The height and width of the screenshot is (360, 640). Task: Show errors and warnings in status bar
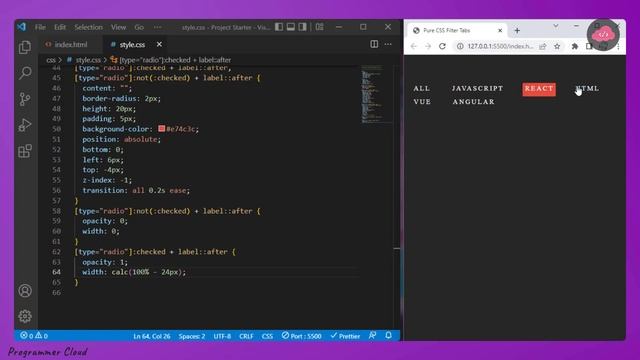tap(34, 336)
